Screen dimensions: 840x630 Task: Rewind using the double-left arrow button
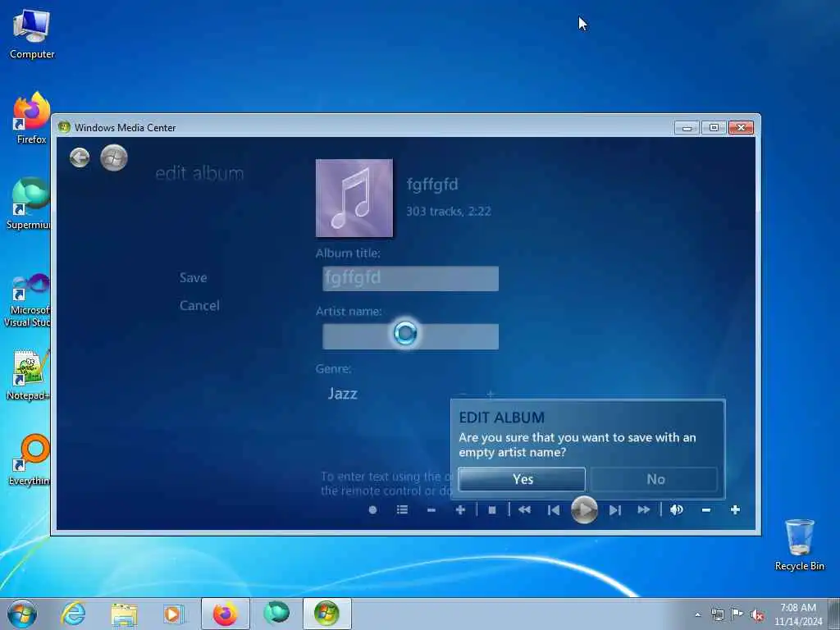coord(524,510)
